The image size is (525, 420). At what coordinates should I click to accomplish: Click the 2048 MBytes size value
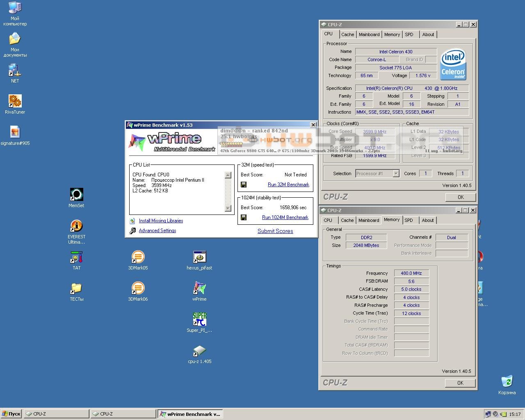(x=366, y=245)
